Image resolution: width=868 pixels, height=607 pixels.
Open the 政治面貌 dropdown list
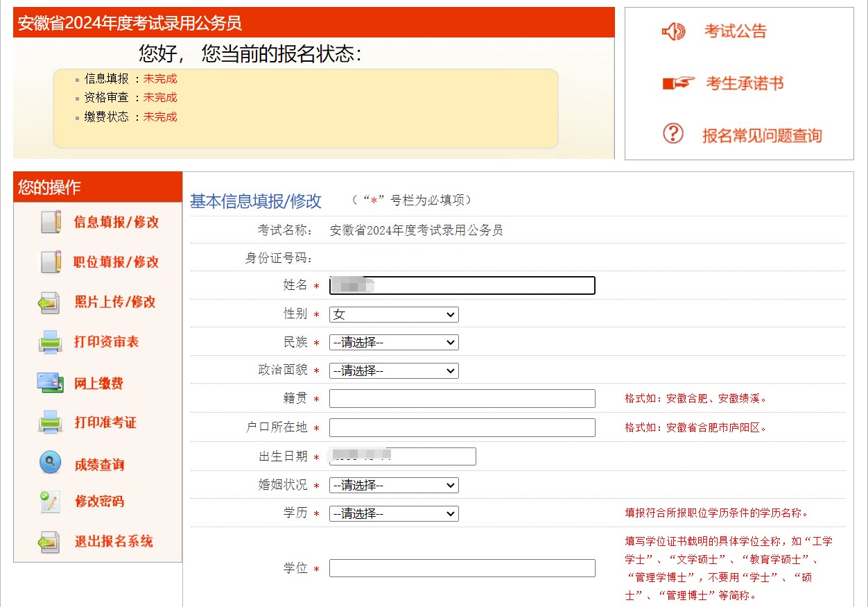click(393, 371)
